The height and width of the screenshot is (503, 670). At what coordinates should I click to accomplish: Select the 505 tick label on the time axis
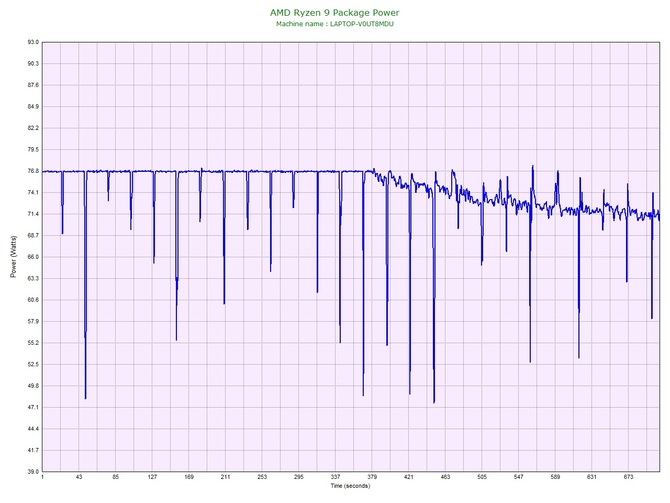482,478
